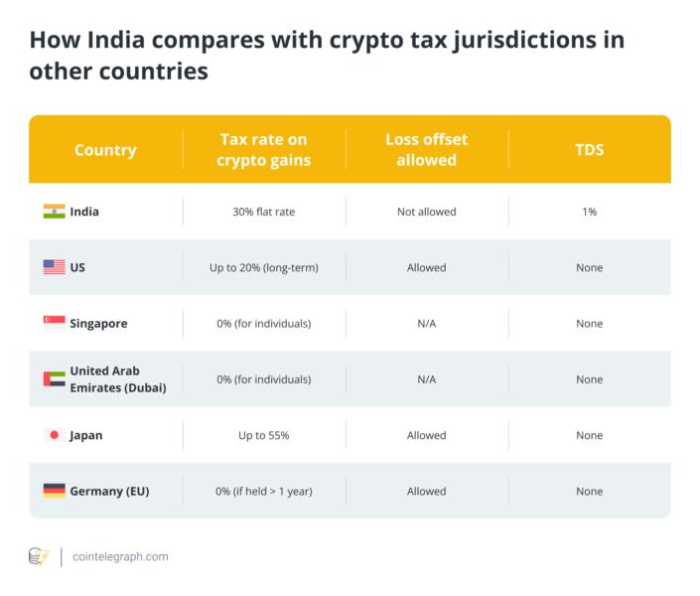The image size is (700, 596).
Task: Select the Loss offset allowed header
Action: [427, 150]
